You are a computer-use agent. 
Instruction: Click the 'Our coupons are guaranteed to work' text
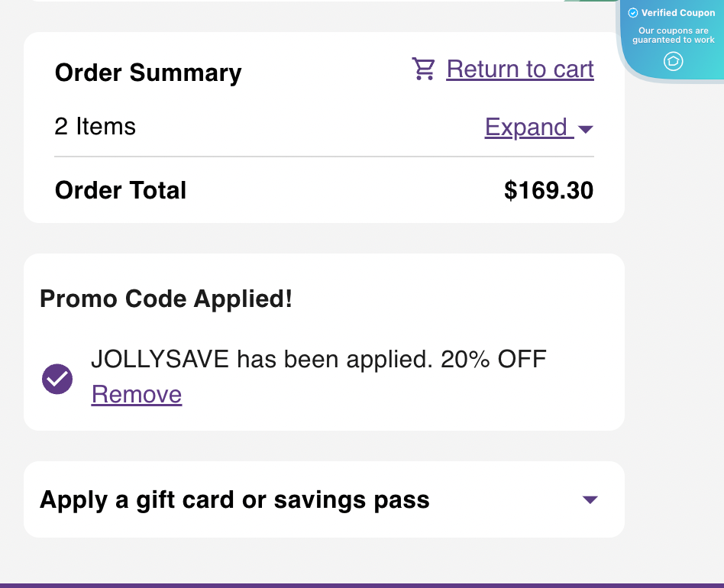point(674,35)
